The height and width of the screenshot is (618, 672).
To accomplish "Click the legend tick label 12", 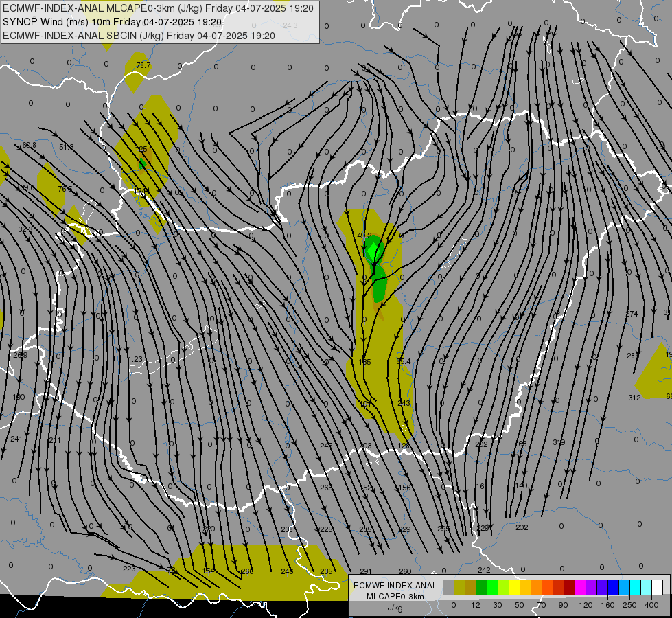I will (x=475, y=605).
